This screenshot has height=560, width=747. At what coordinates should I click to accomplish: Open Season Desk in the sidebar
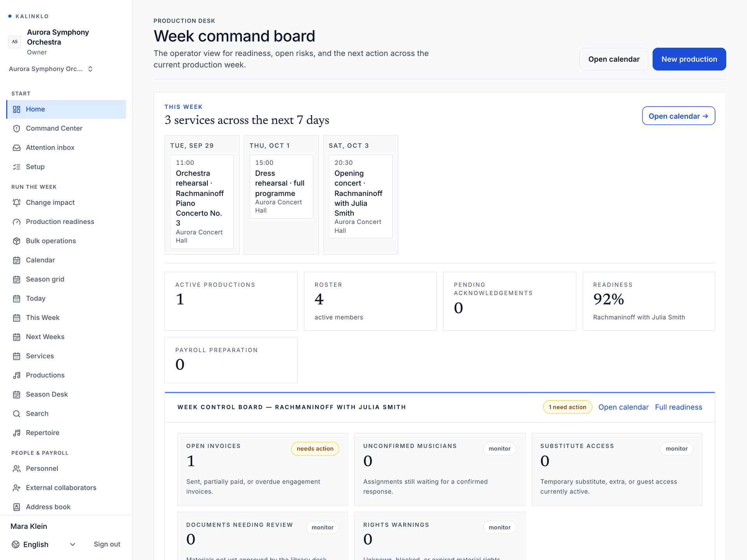66,394
